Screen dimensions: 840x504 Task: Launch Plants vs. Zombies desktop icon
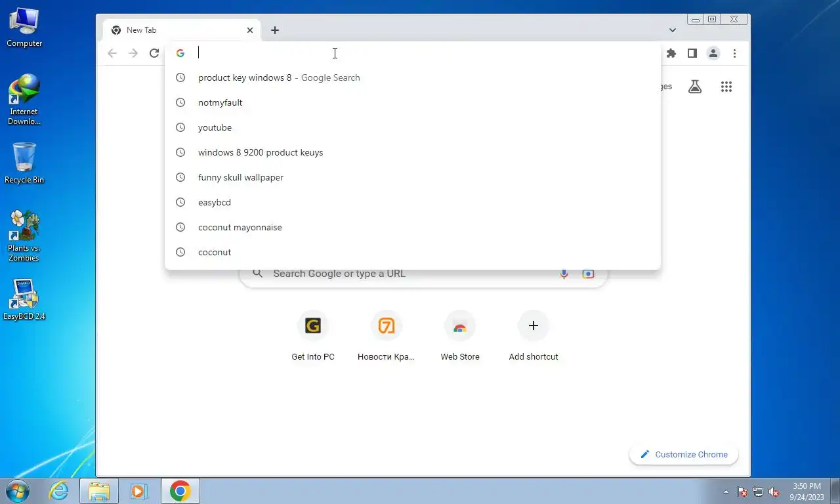click(x=24, y=236)
